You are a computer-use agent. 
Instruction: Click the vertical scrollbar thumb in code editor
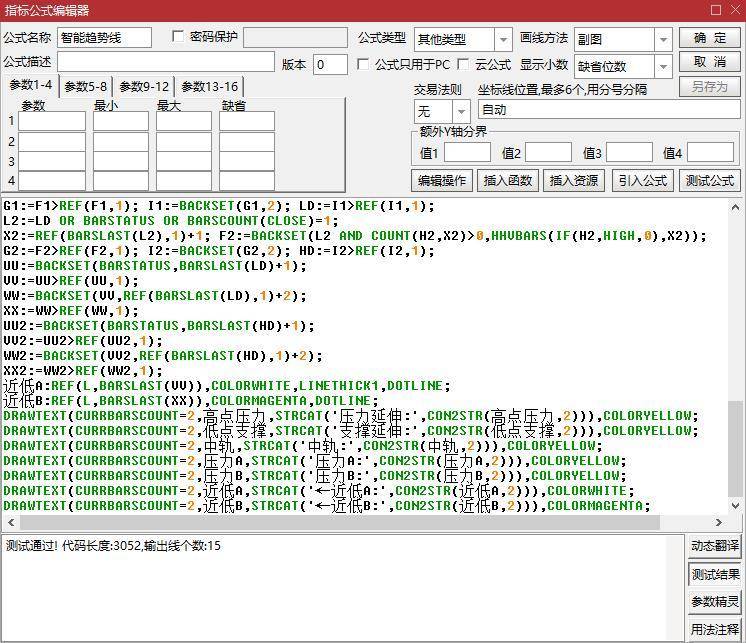pos(735,448)
